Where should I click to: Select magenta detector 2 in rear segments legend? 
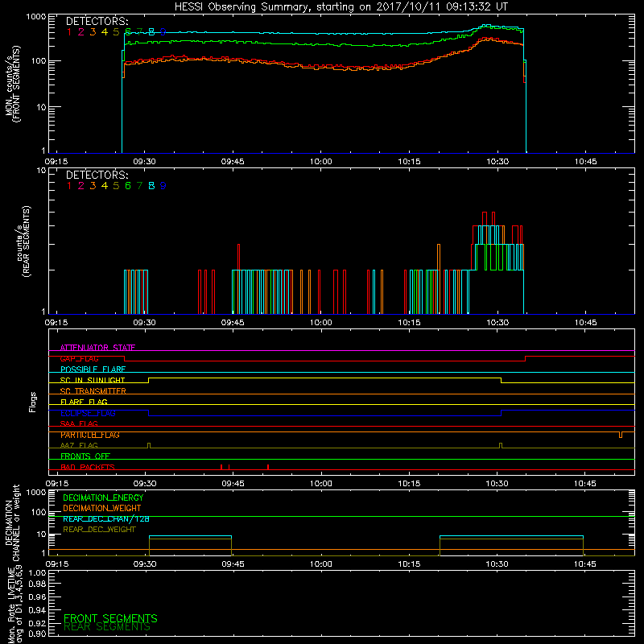[x=81, y=186]
